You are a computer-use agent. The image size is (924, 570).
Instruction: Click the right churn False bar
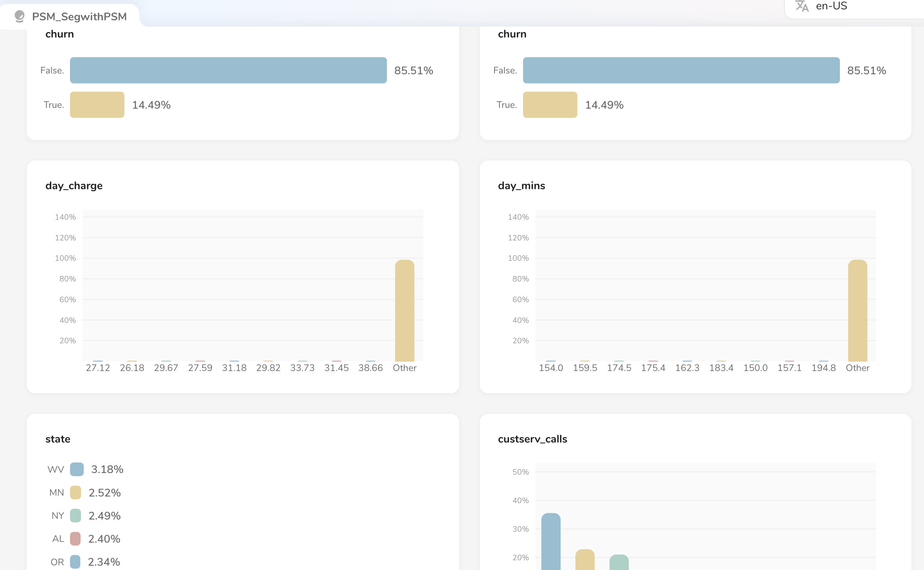coord(681,70)
